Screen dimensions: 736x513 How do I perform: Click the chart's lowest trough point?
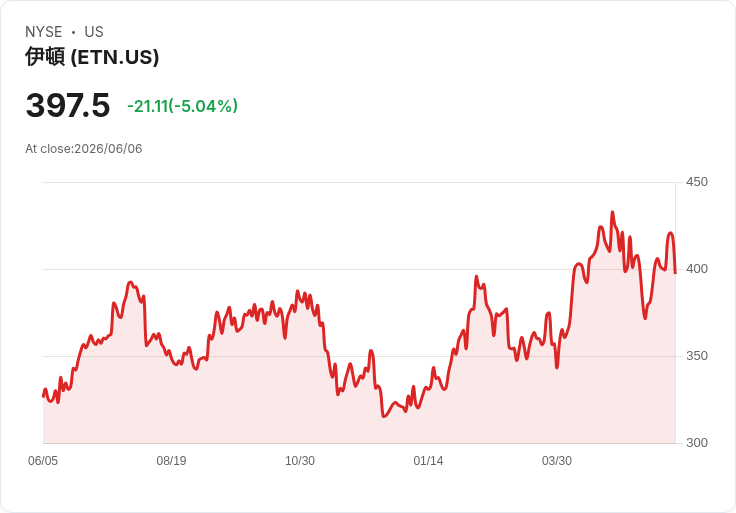[x=383, y=416]
